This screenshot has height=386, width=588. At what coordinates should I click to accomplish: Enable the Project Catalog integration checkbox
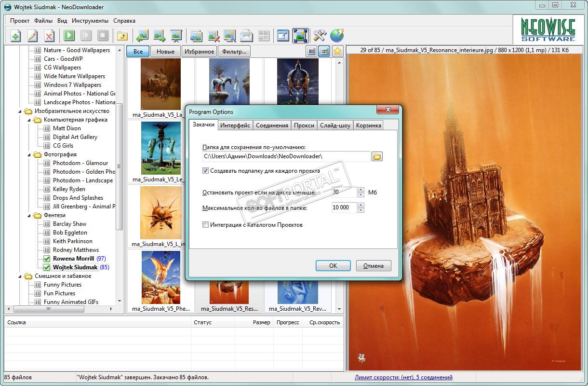coord(206,224)
